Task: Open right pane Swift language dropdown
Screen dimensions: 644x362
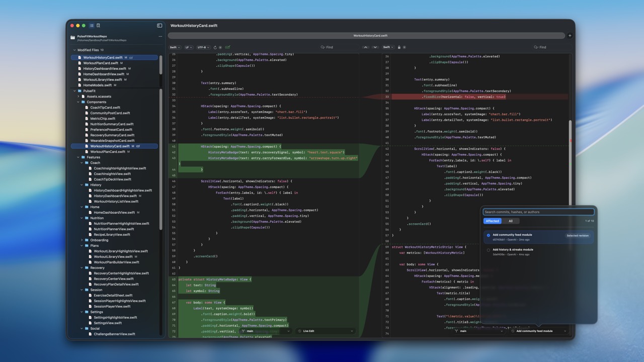Action: tap(388, 47)
